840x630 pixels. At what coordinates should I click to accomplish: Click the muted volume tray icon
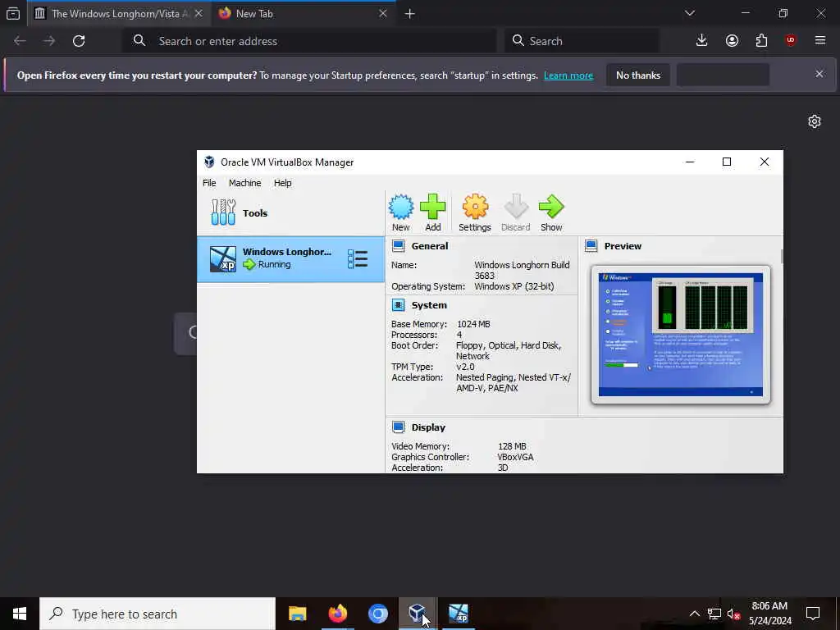tap(733, 614)
